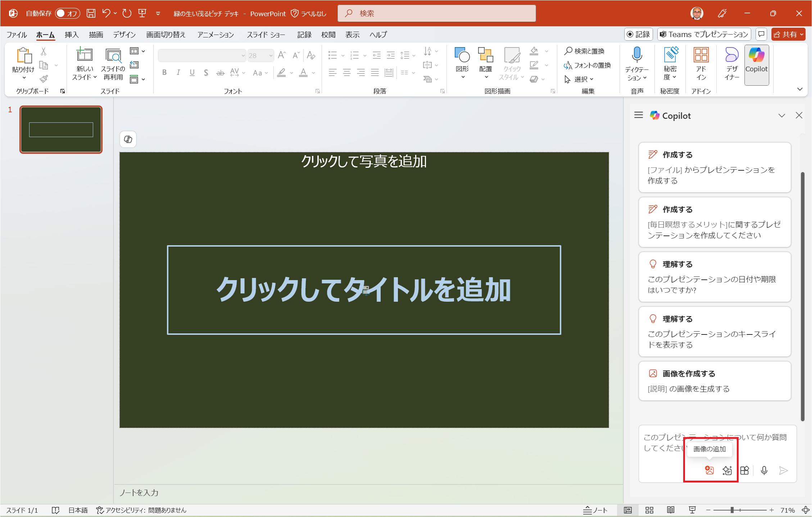The height and width of the screenshot is (517, 812).
Task: Toggle Underline formatting
Action: (192, 72)
